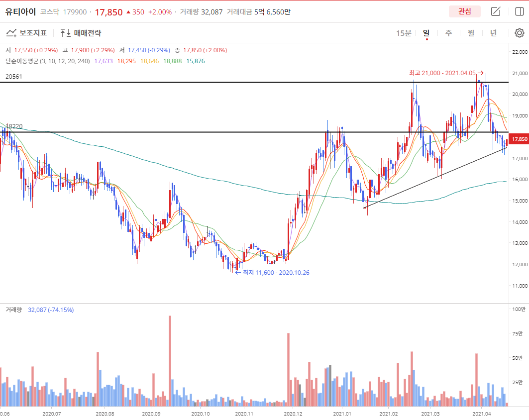Select the 일 daily chart tab

[426, 33]
